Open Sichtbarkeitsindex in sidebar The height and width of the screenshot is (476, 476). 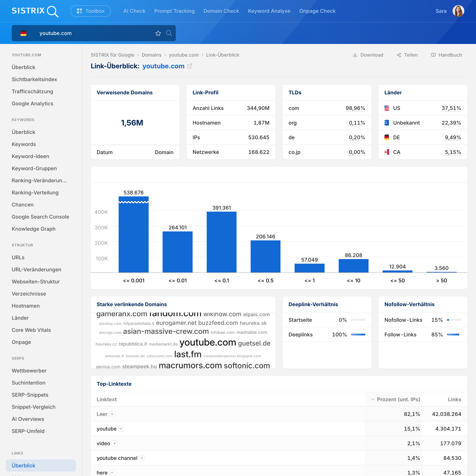(x=34, y=79)
